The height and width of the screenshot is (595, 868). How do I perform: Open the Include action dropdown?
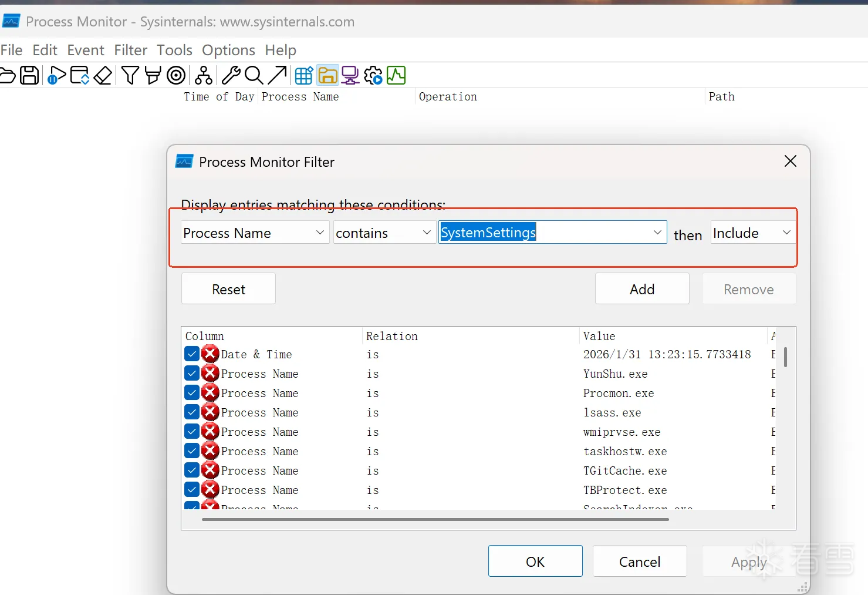(753, 233)
